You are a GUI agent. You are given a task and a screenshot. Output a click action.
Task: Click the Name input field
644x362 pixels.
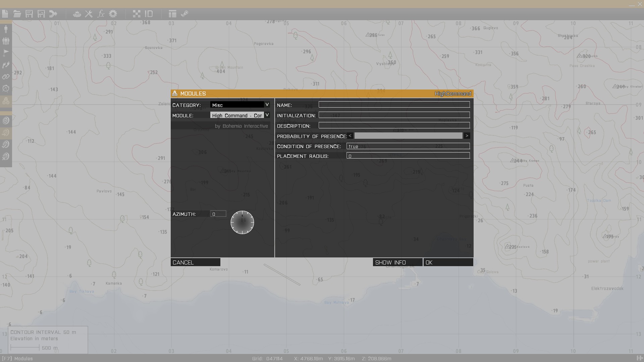coord(394,105)
